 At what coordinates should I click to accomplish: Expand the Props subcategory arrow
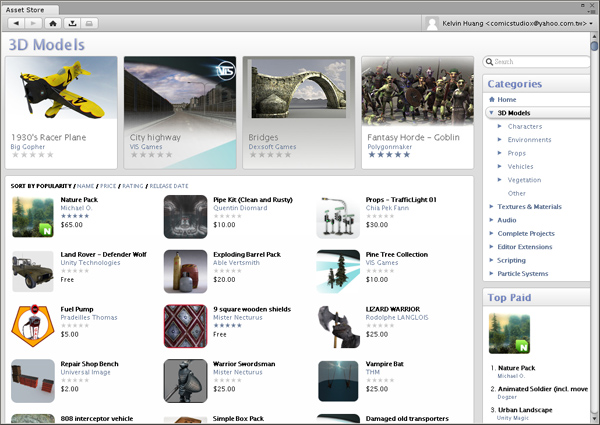[x=499, y=153]
